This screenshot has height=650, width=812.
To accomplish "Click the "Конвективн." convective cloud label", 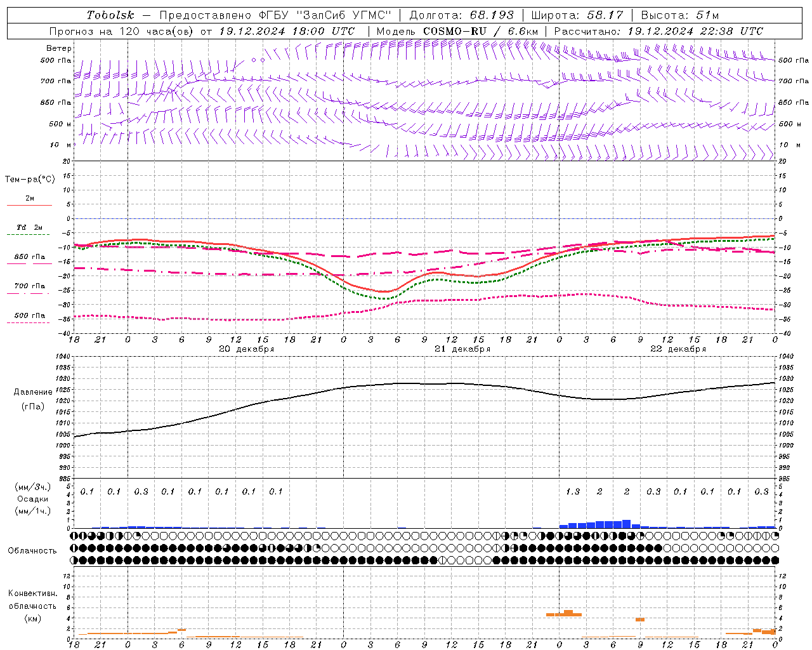I will 33,594.
